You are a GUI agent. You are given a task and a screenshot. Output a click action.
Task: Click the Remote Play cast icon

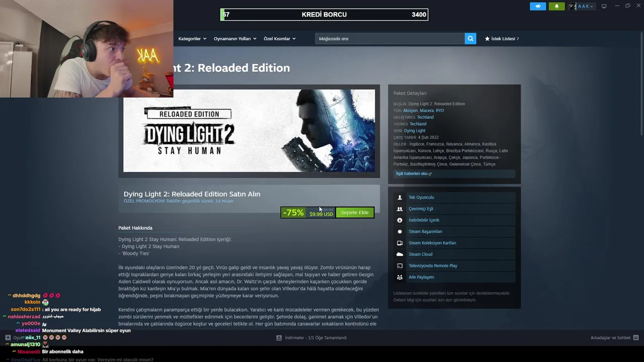399,265
